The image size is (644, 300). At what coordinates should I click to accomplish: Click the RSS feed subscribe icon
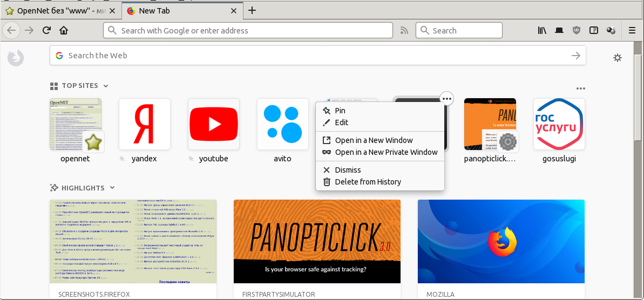pyautogui.click(x=404, y=31)
